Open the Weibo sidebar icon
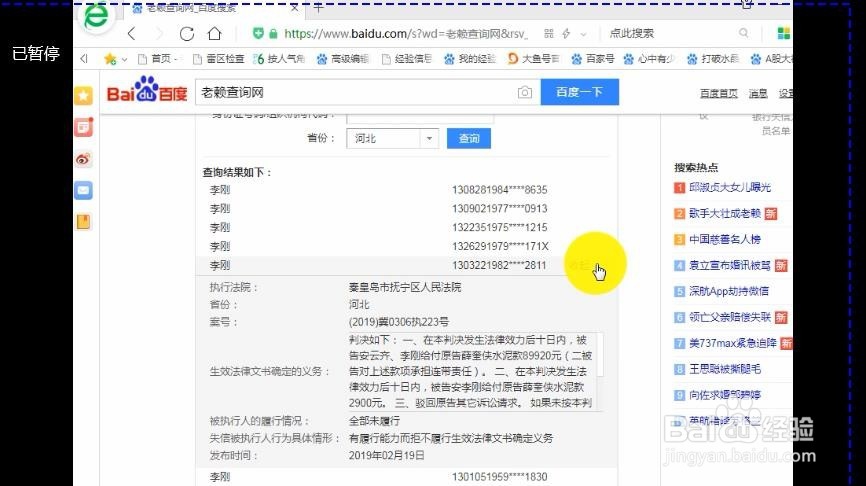This screenshot has width=866, height=486. [83, 160]
